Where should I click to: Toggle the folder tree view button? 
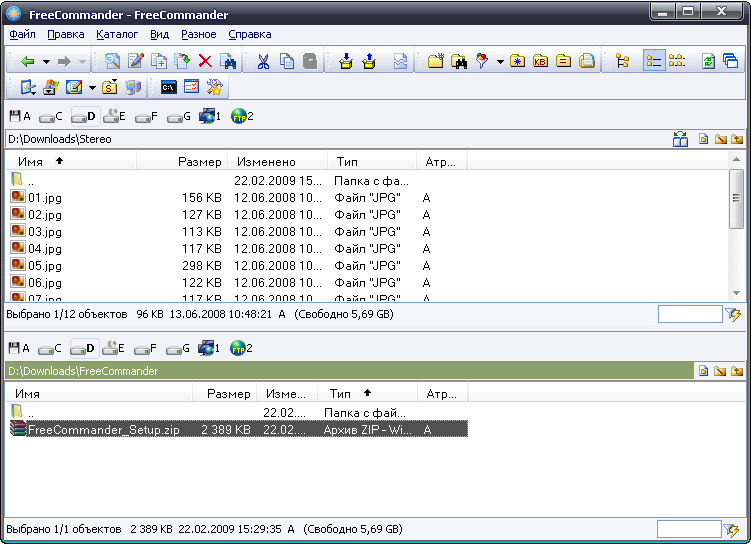(623, 61)
